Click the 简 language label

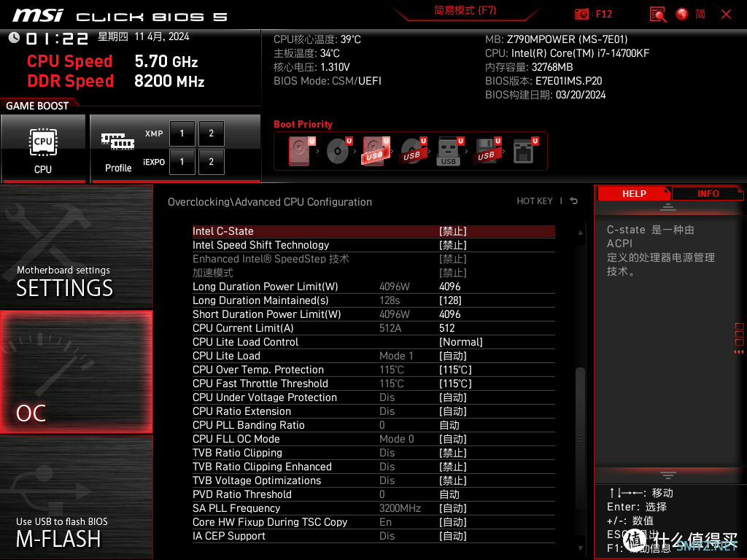pyautogui.click(x=700, y=15)
